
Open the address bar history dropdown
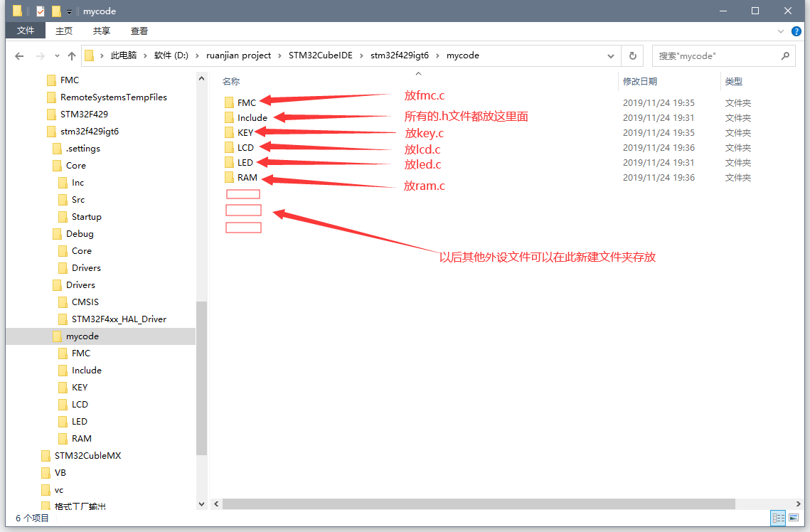[x=610, y=55]
